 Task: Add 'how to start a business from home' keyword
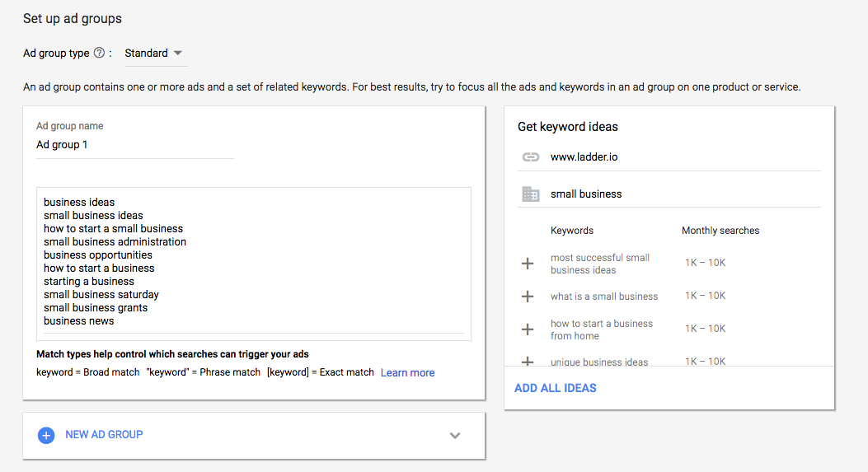[528, 329]
